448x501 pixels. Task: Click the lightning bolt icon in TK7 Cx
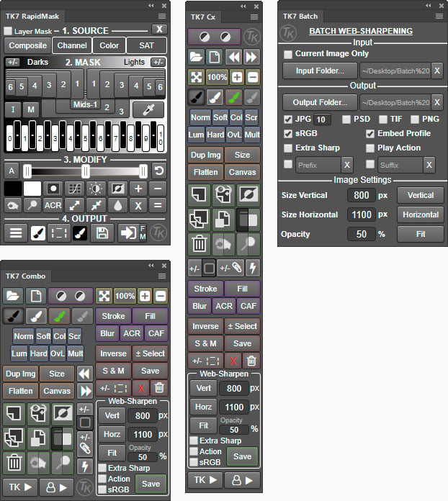253,268
